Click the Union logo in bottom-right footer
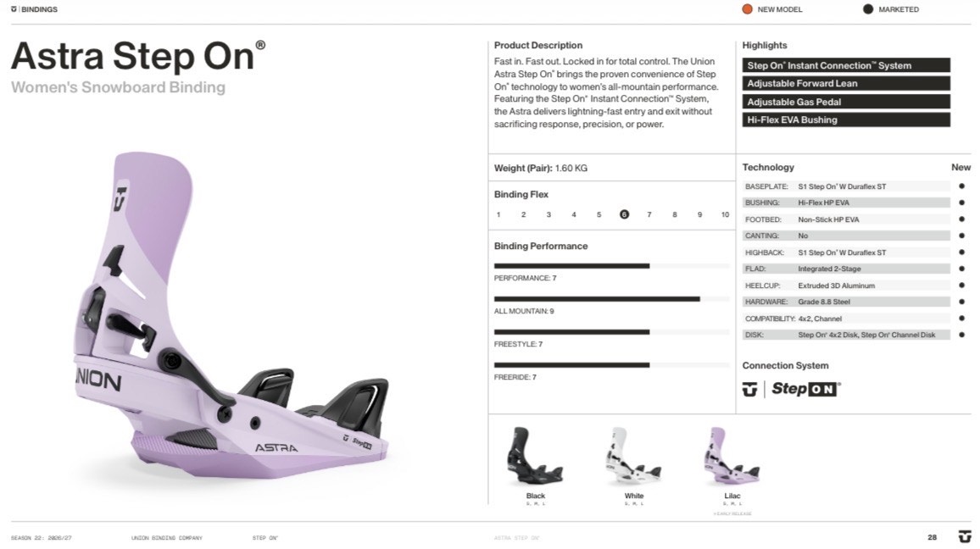 tap(964, 536)
